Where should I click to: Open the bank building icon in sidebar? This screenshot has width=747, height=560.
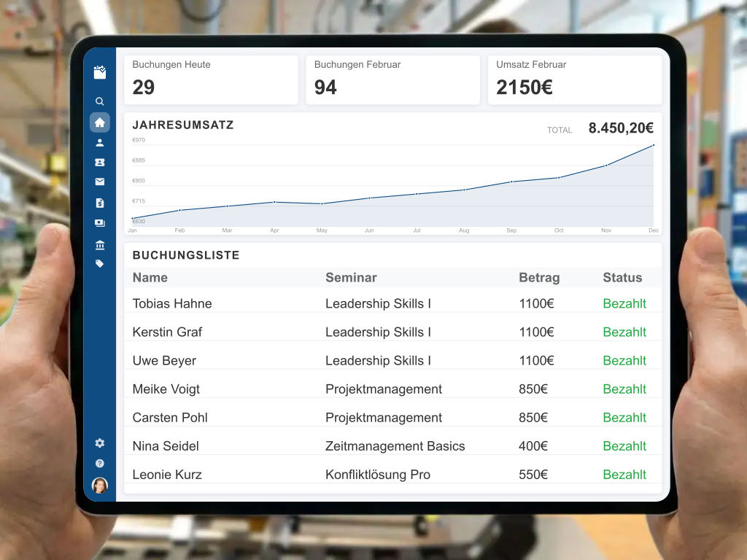(x=100, y=245)
